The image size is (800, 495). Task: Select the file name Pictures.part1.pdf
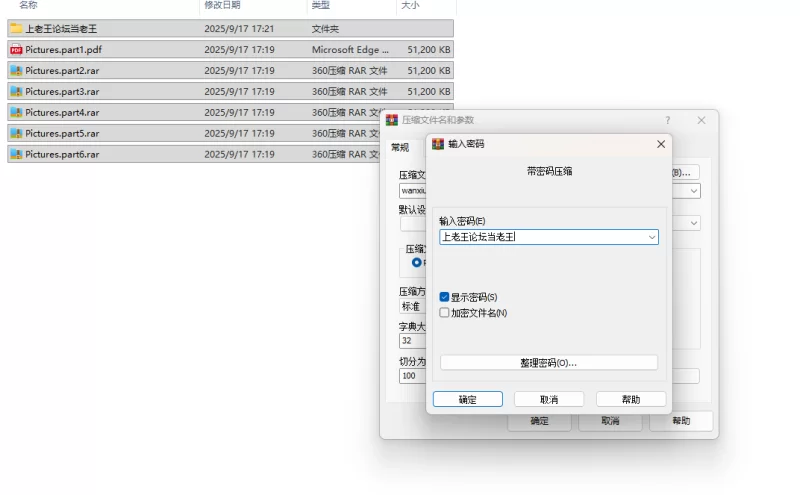tap(63, 50)
